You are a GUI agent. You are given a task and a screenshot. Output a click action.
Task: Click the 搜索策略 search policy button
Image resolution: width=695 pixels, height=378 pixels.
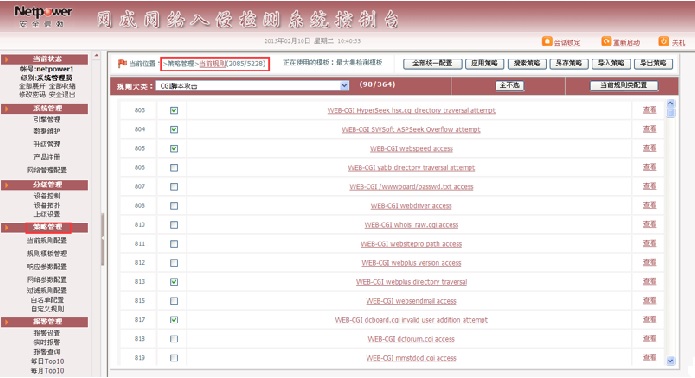pyautogui.click(x=527, y=63)
